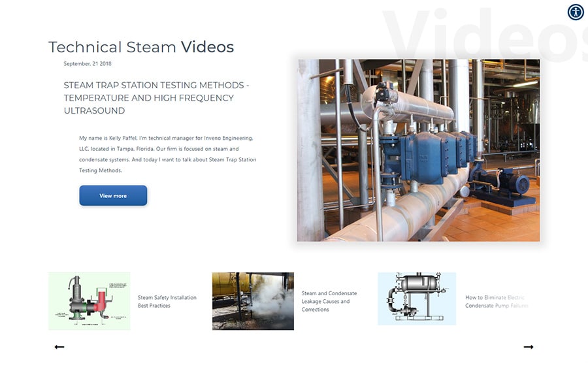Open Steam and Condensate Leakage Causes link

pyautogui.click(x=329, y=302)
